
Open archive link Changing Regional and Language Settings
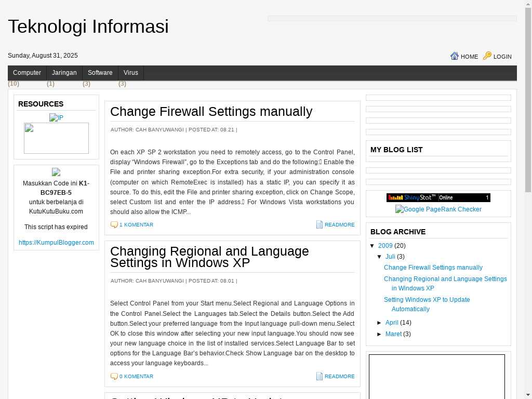point(445,284)
